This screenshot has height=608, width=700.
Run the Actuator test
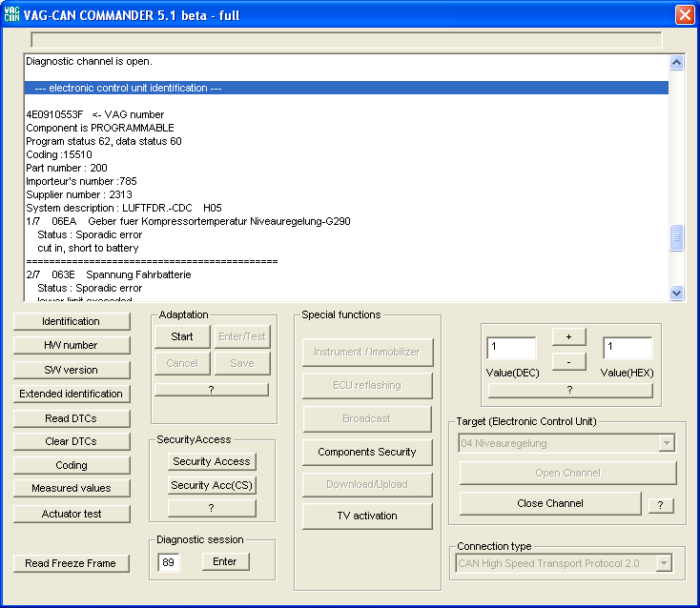[x=72, y=514]
